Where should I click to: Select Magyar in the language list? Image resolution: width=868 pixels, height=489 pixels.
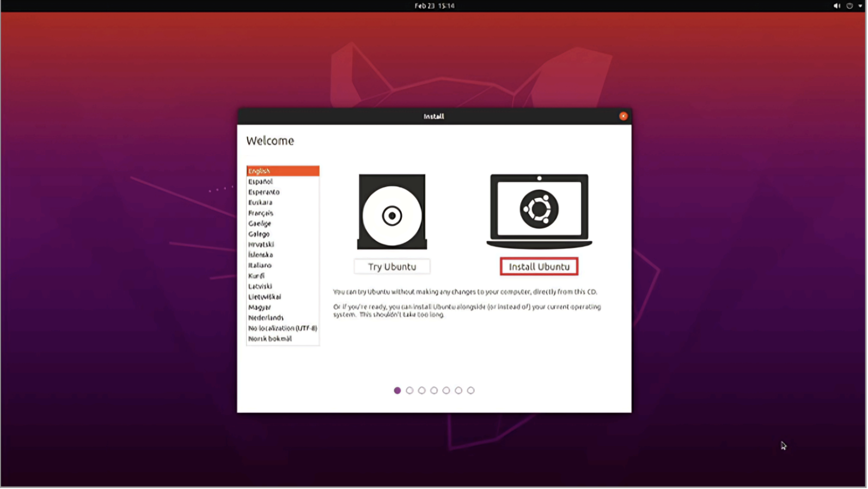point(259,307)
